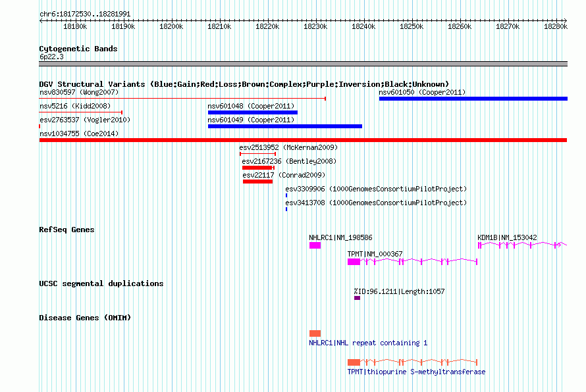Click the esv22117 (Conrad2009) red bar
Image resolution: width=586 pixels, height=392 pixels.
click(x=258, y=182)
